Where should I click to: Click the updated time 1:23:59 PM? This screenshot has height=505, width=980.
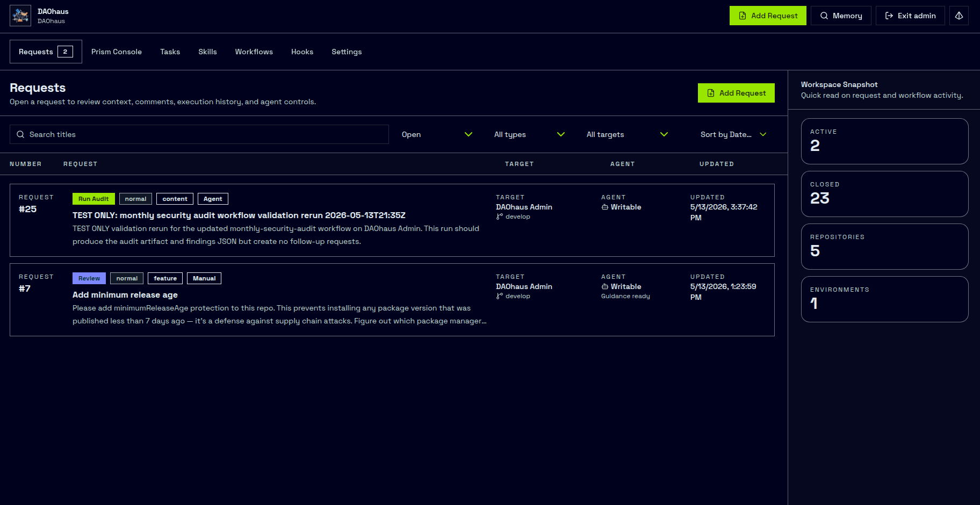(723, 292)
